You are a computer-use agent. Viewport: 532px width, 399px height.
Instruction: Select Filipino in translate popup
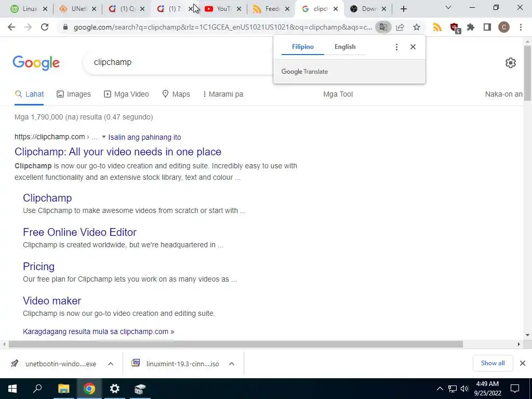tap(303, 47)
